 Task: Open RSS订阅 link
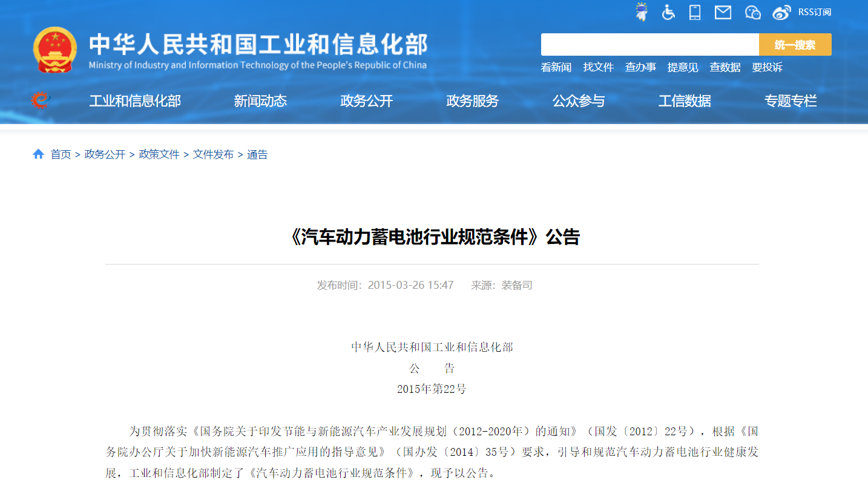(815, 12)
